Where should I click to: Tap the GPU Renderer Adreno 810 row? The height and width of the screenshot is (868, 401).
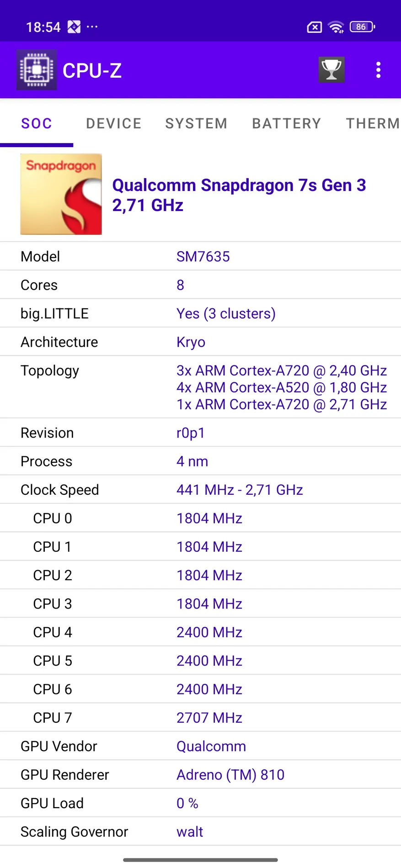[x=200, y=775]
